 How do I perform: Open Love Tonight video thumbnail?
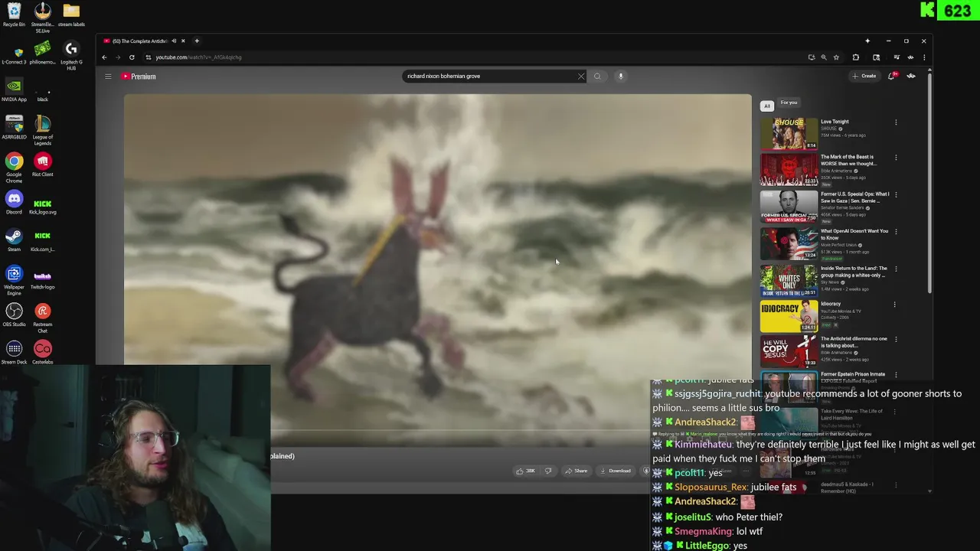(x=789, y=133)
